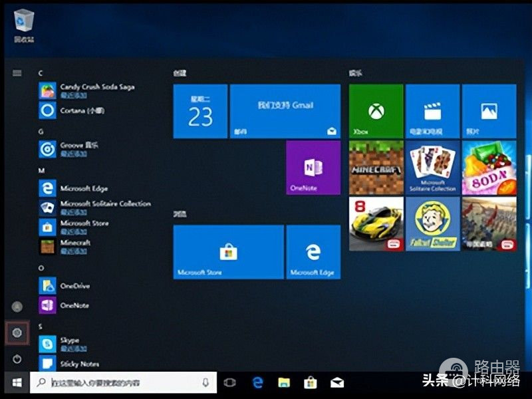Screen dimensions: 532x399
Task: Click the Windows Start button
Action: tap(17, 382)
